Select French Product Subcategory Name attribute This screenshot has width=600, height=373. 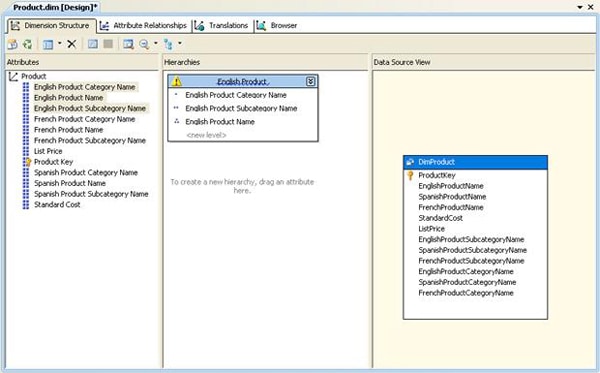tap(90, 141)
